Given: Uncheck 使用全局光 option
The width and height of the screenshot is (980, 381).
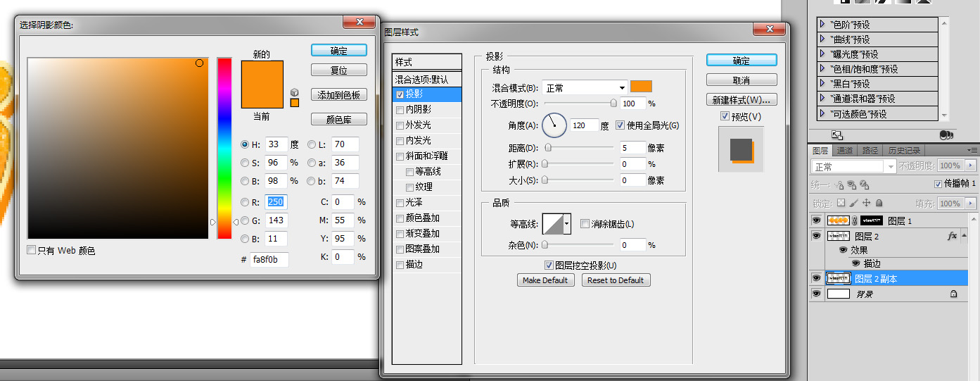Looking at the screenshot, I should tap(620, 125).
